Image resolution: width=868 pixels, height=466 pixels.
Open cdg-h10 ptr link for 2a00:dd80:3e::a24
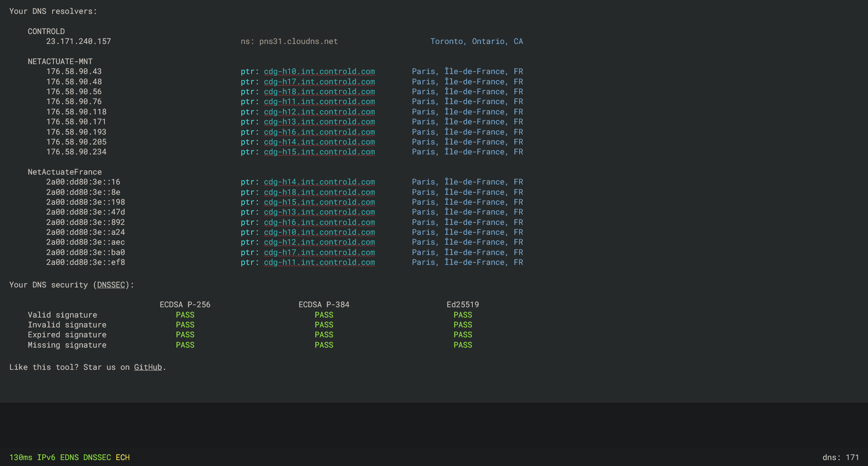click(319, 232)
